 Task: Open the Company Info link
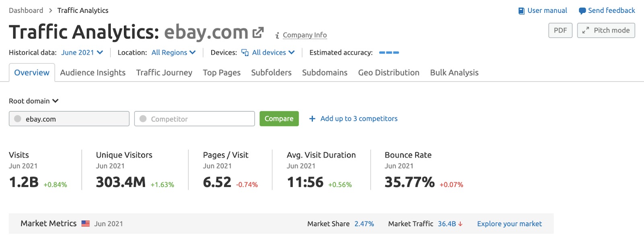point(305,35)
